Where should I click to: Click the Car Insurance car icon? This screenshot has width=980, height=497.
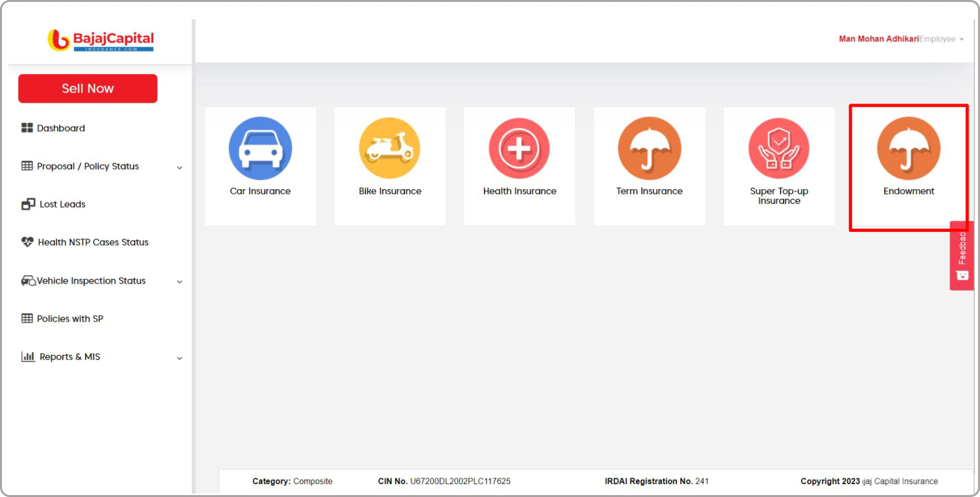pyautogui.click(x=260, y=148)
